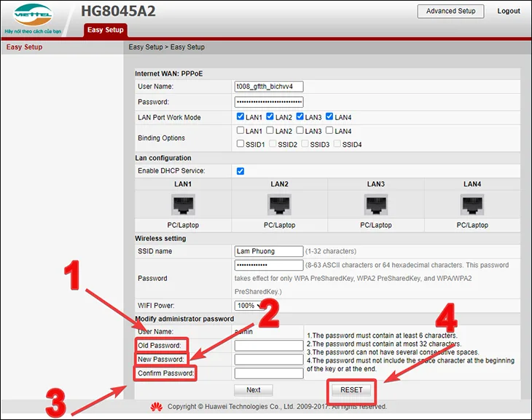Screen dimensions: 532x420
Task: Click the Next button
Action: tap(254, 390)
